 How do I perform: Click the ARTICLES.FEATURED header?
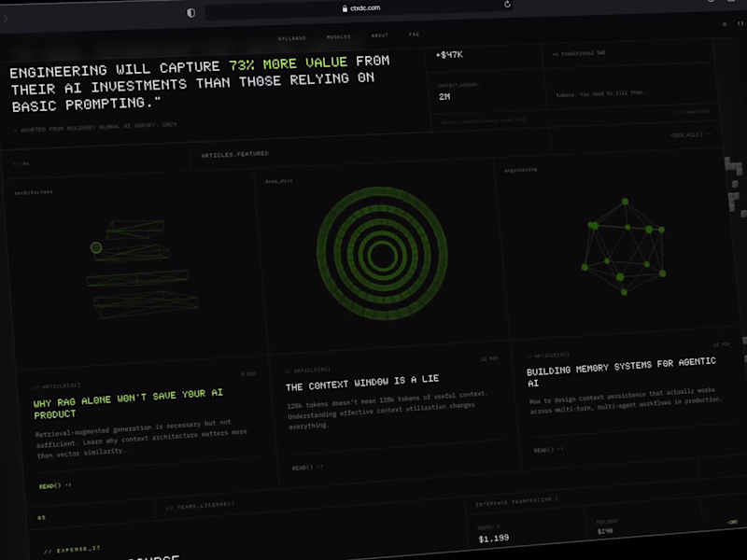click(x=233, y=152)
